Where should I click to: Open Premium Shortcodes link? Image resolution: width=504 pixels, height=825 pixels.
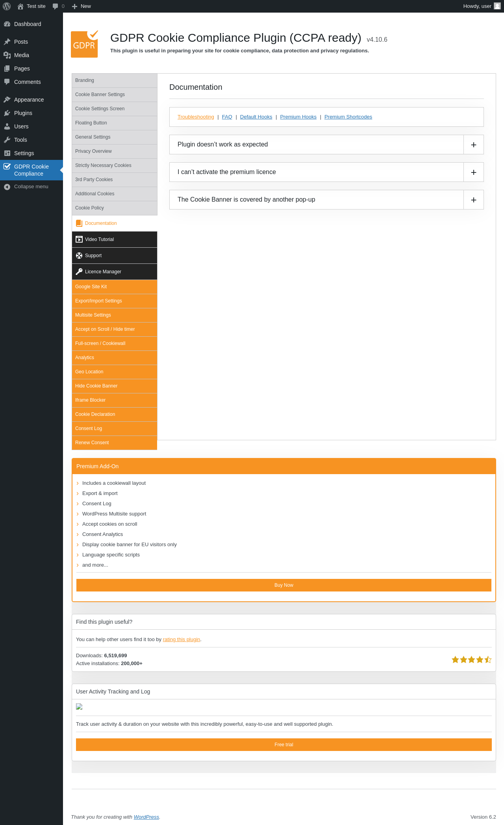(x=348, y=117)
